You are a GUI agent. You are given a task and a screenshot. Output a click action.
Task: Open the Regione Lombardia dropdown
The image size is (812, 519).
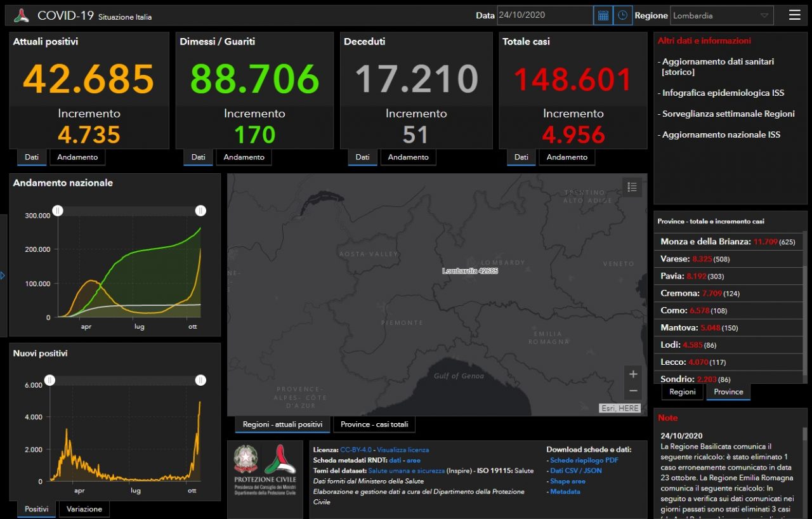721,15
